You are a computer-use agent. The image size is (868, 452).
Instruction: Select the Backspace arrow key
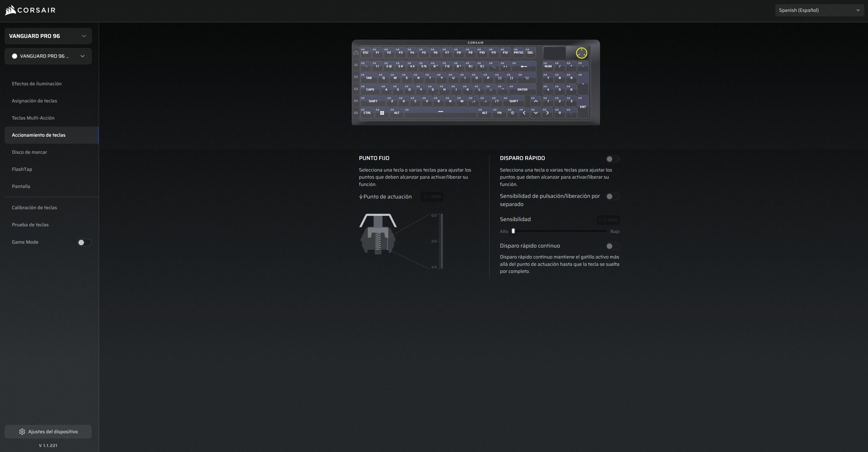pos(524,66)
